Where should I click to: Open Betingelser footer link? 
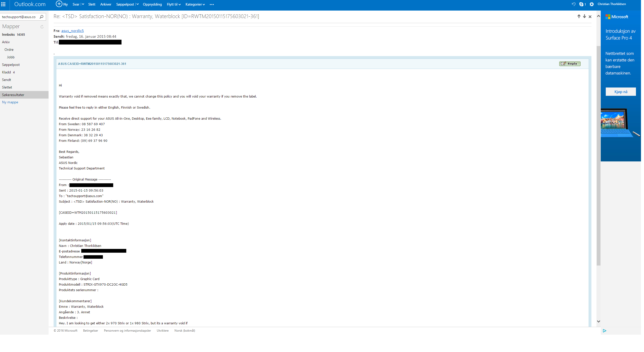tap(91, 331)
